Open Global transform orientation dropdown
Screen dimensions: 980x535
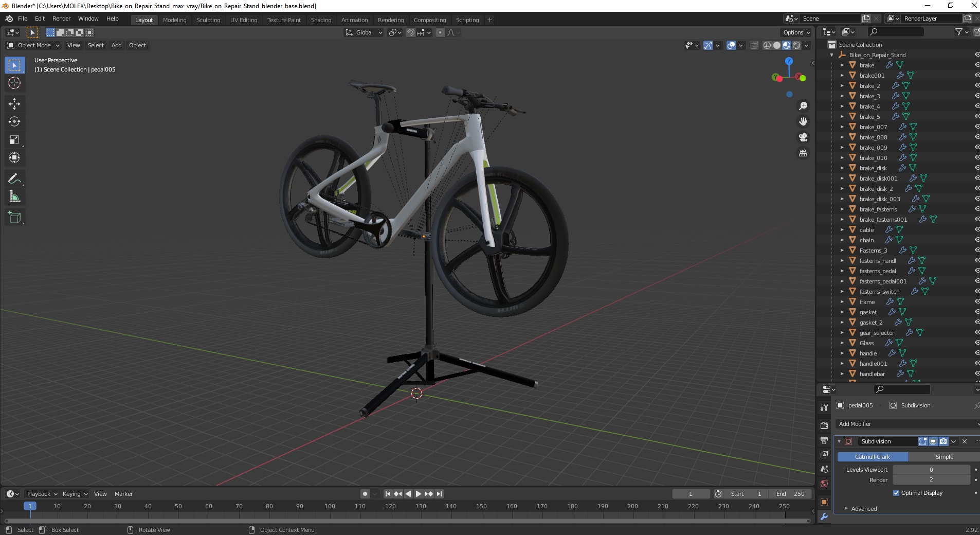(x=364, y=32)
